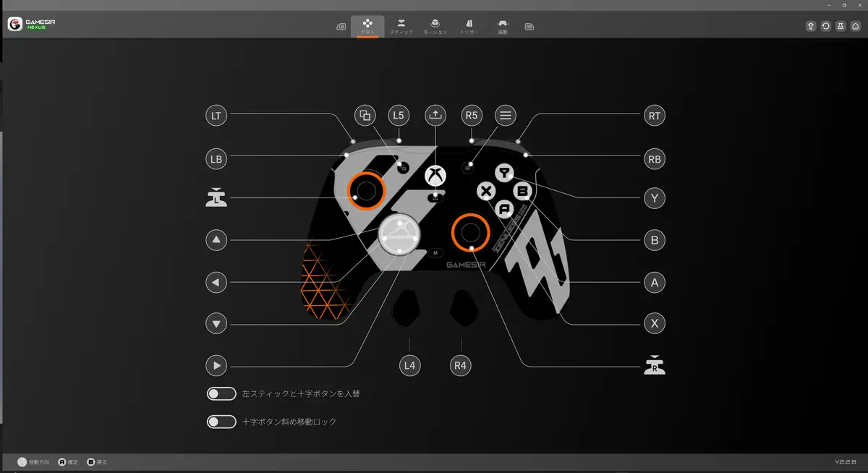
Task: Open the モーション (motion) tab
Action: pos(435,26)
